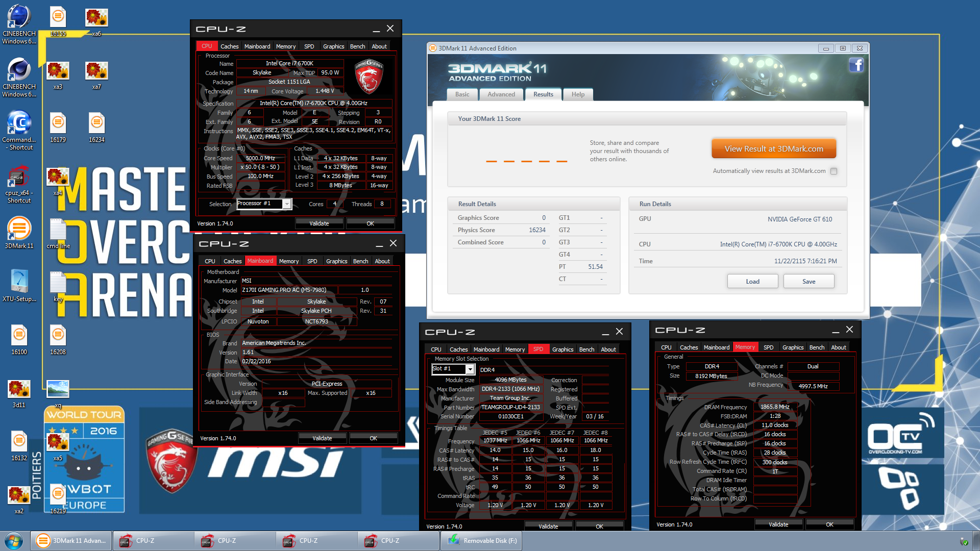Click the 3DMark 11 Advanced taskbar button

click(x=71, y=541)
